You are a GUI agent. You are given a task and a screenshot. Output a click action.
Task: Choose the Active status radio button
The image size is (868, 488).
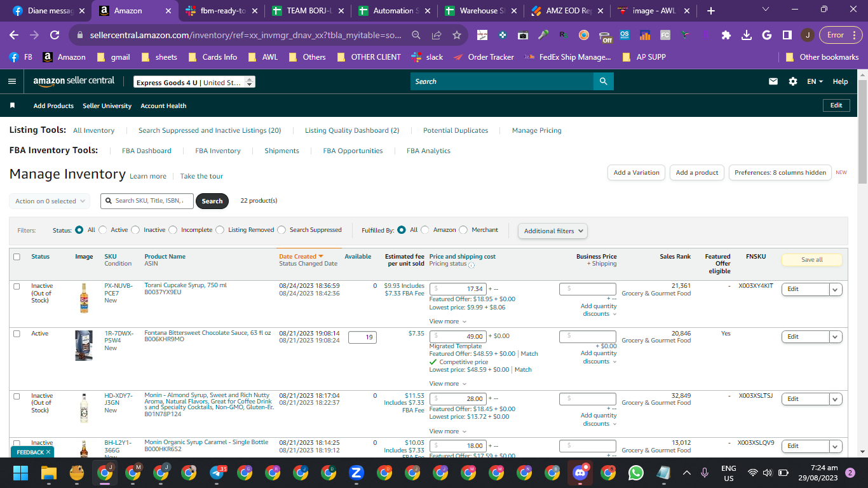102,230
